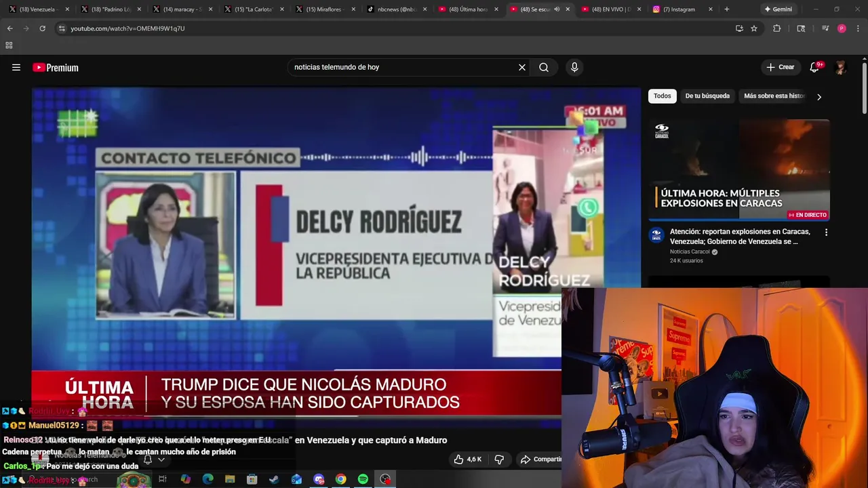
Task: Like the video with 4,6 K
Action: click(468, 460)
